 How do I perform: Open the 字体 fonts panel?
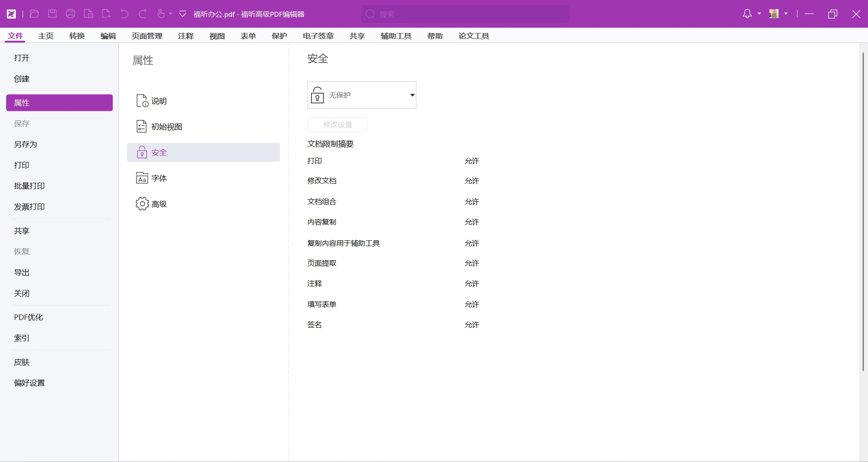[x=158, y=178]
